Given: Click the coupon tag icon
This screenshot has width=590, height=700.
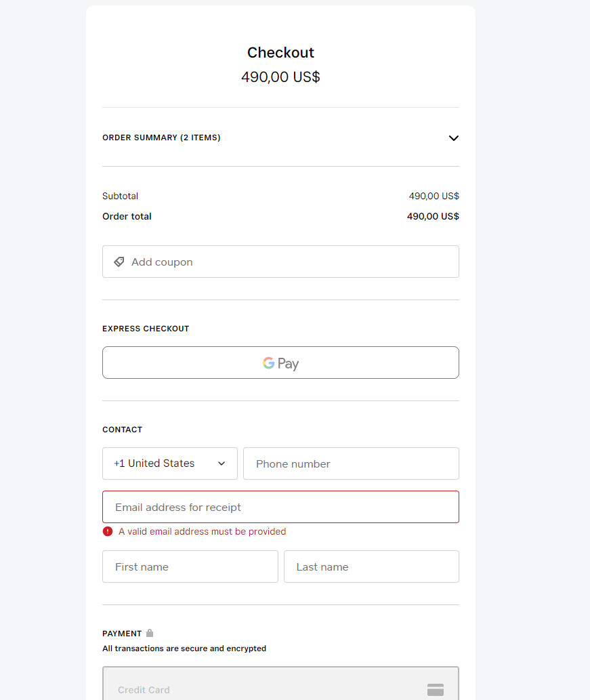Looking at the screenshot, I should click(x=119, y=262).
